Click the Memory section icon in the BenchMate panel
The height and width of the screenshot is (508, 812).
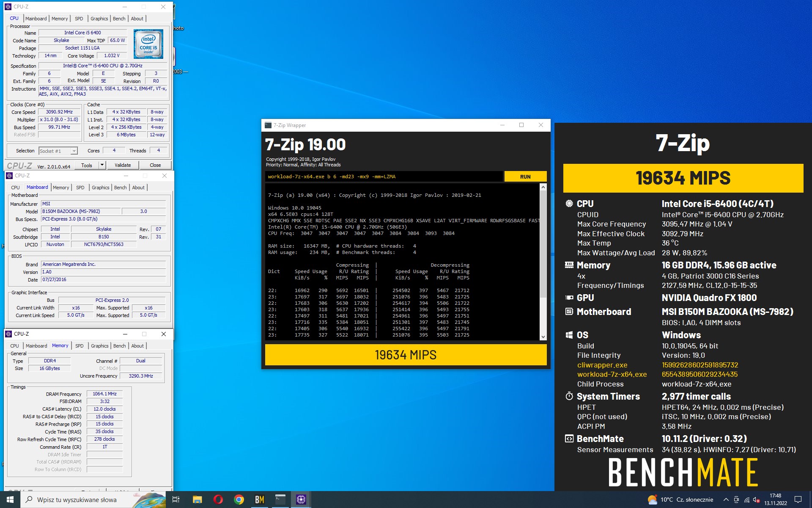(x=569, y=265)
